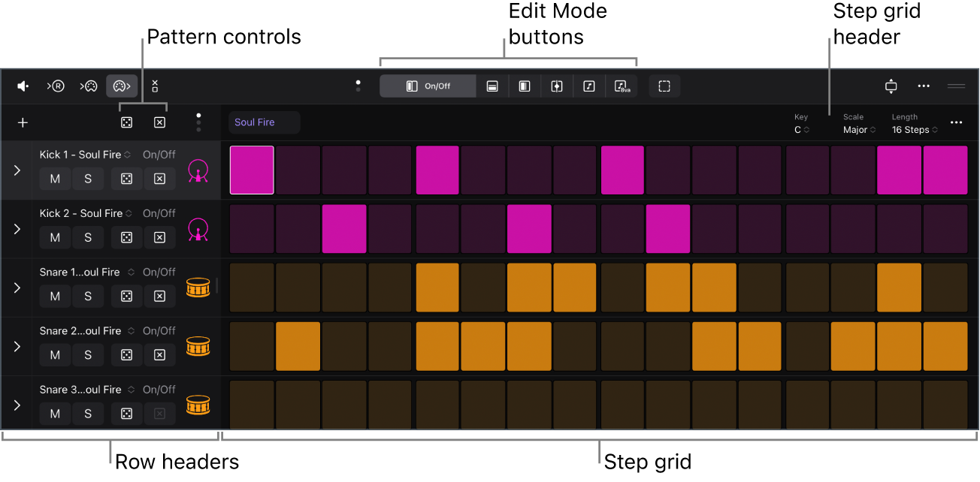
Task: Open the row header options menu
Action: point(198,122)
